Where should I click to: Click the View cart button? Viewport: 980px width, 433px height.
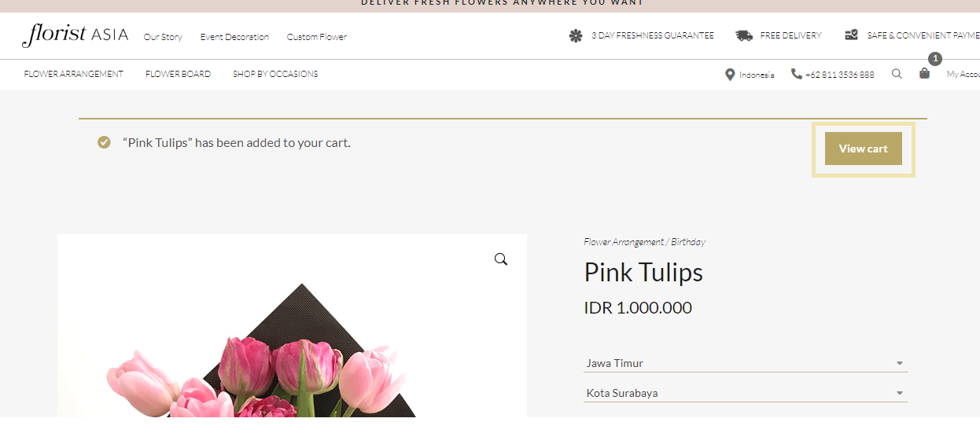[x=863, y=149]
